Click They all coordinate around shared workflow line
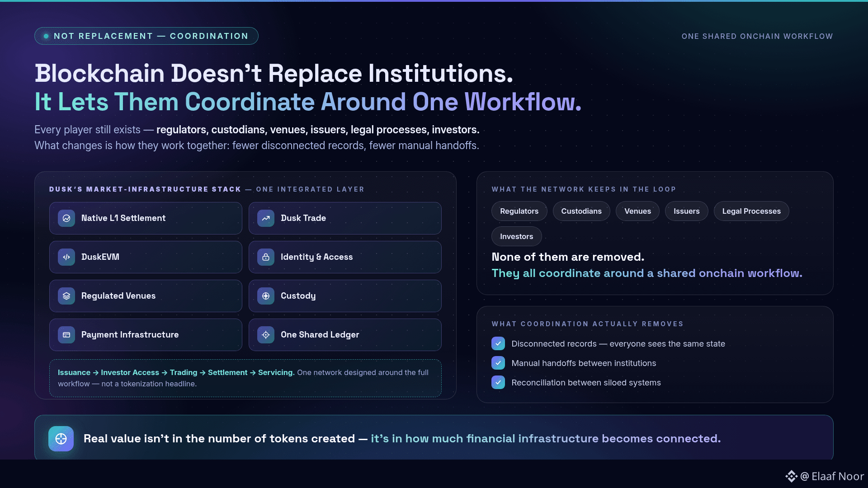 pos(647,273)
